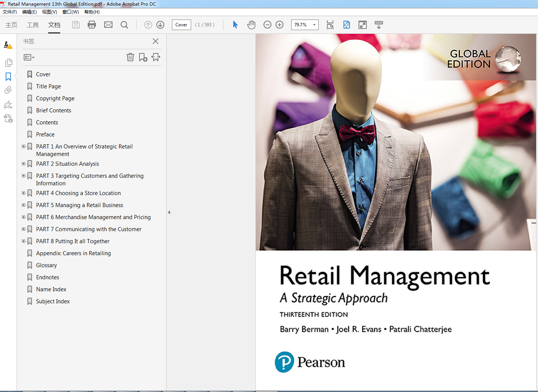This screenshot has height=392, width=538.
Task: Go to next page arrow
Action: (x=160, y=25)
